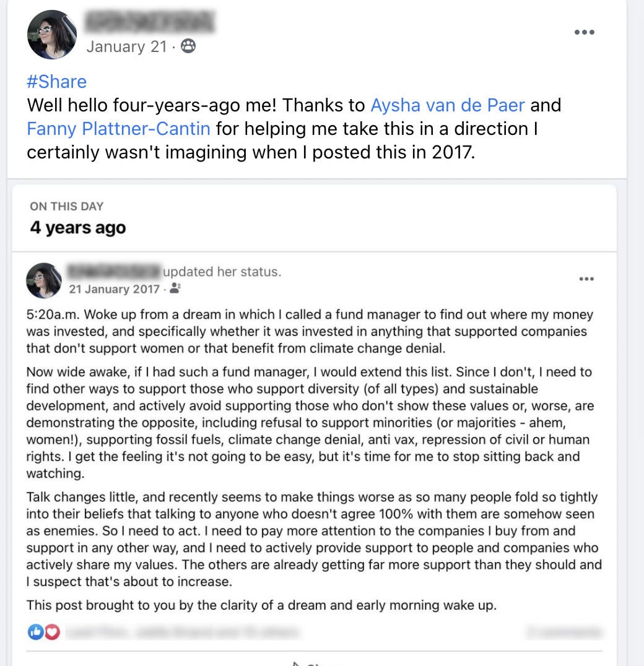Open the author's profile picture at top
This screenshot has height=666, width=644.
pyautogui.click(x=52, y=35)
